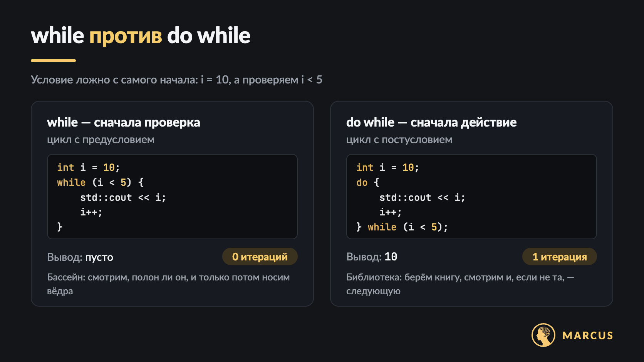The width and height of the screenshot is (644, 362).
Task: Click the caption "цикл с предусловием"
Action: (101, 140)
